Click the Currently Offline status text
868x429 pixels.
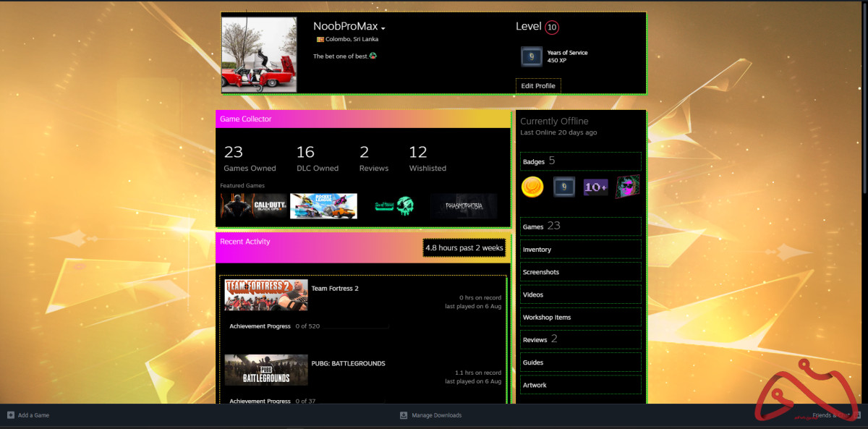tap(554, 121)
